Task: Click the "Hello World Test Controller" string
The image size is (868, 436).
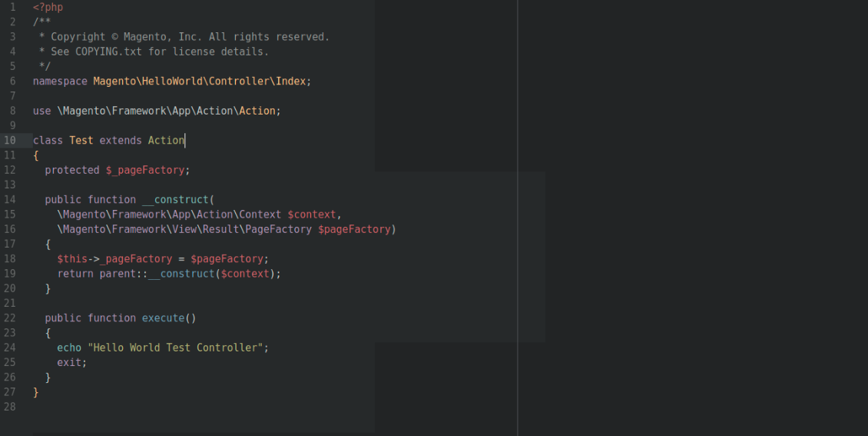Action: 175,348
